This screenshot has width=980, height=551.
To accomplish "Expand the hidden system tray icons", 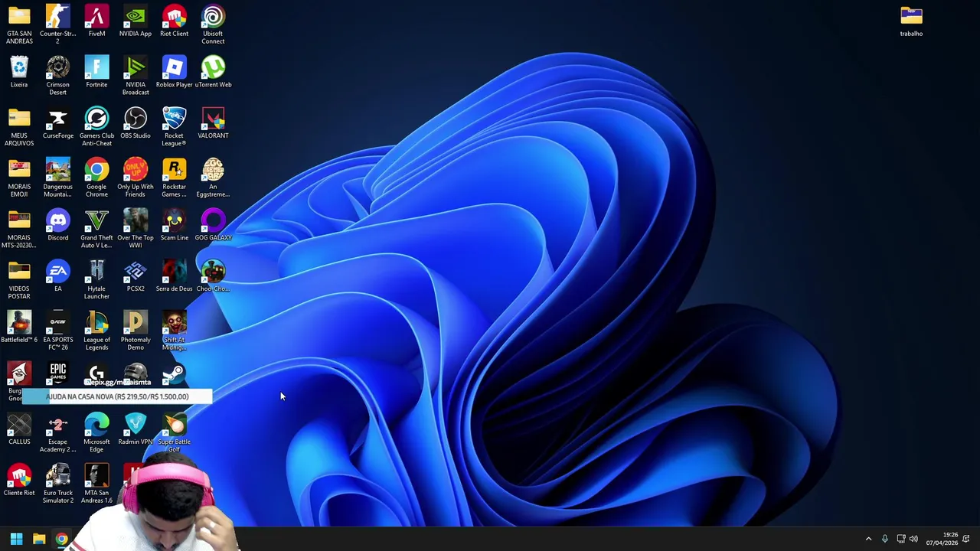I will click(868, 539).
